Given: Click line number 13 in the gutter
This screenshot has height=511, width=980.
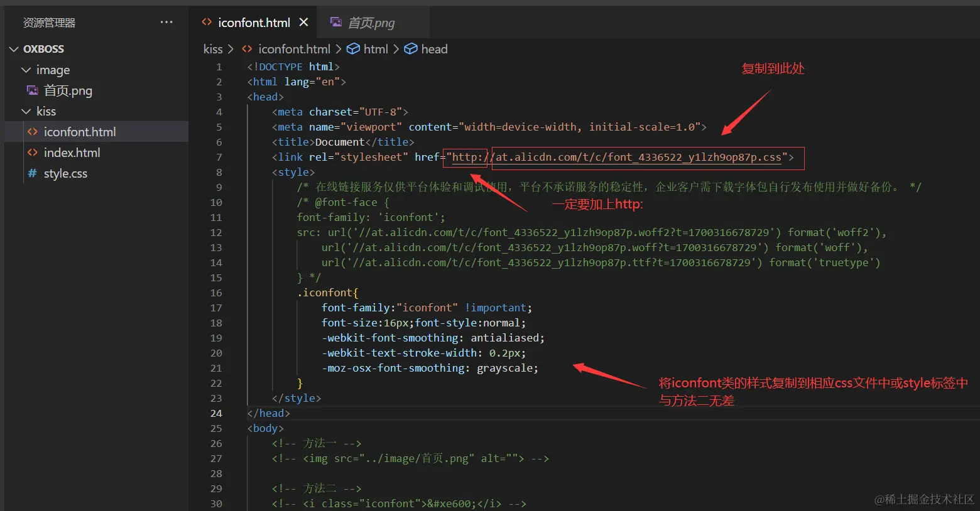Looking at the screenshot, I should click(216, 247).
